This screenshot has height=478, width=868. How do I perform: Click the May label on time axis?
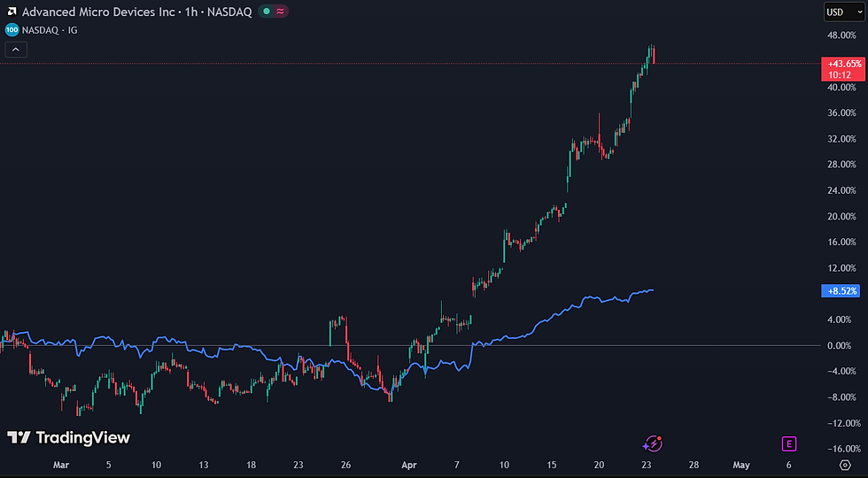coord(741,465)
